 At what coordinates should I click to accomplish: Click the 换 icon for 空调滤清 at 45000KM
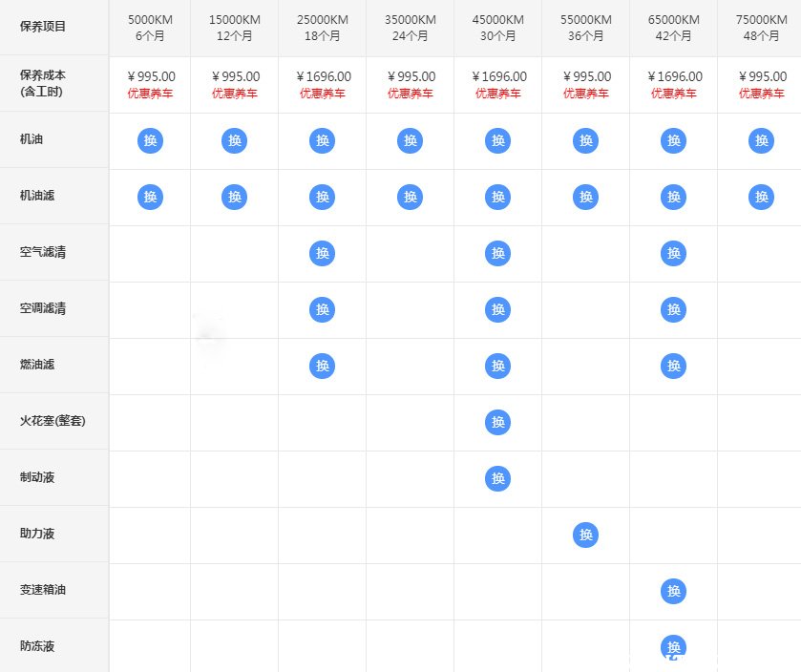[497, 309]
